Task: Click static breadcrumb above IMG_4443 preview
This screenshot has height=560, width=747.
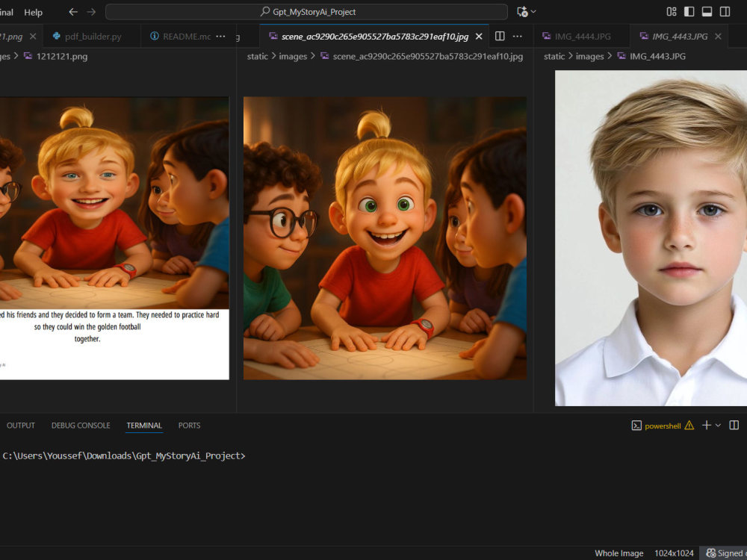Action: click(554, 56)
